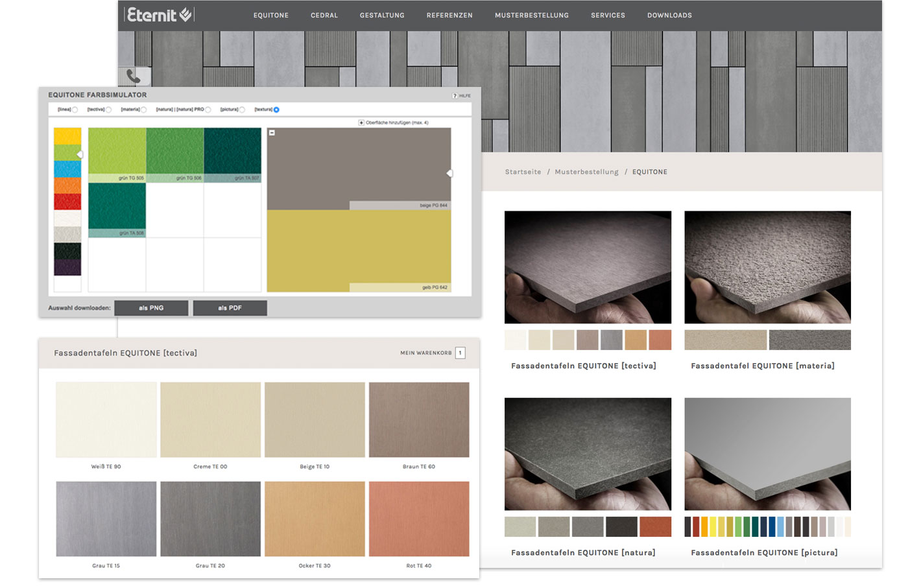The width and height of the screenshot is (908, 588).
Task: Pick yellow in the simulator color strip
Action: pyautogui.click(x=67, y=136)
